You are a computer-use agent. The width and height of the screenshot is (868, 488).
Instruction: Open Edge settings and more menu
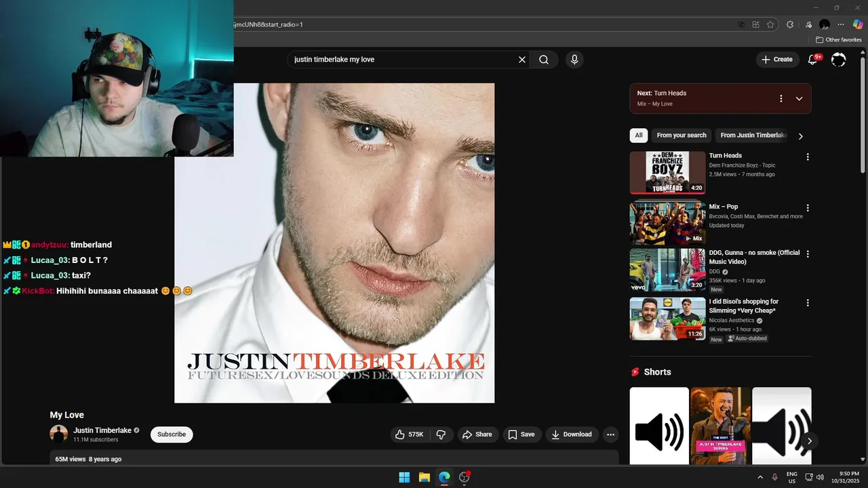click(x=841, y=24)
